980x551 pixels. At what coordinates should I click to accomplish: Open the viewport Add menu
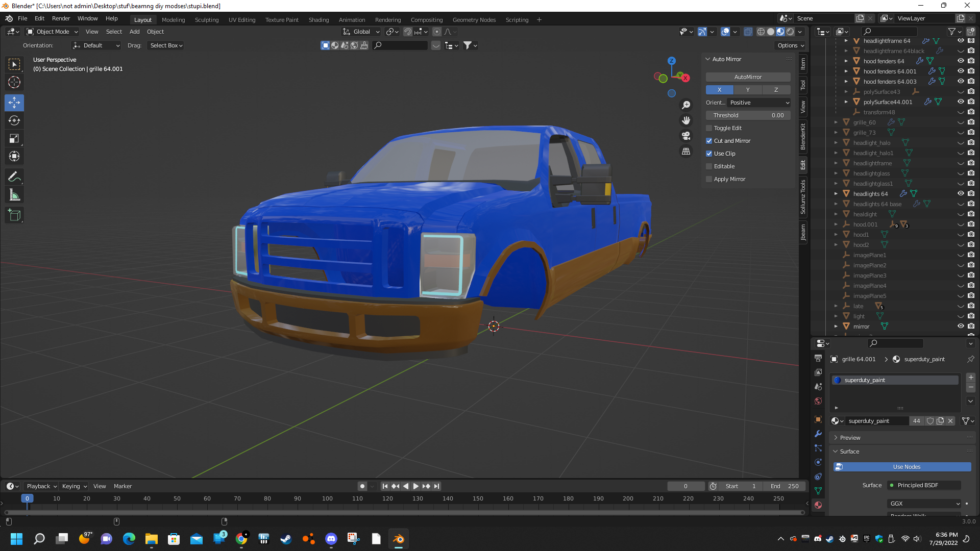pyautogui.click(x=134, y=32)
